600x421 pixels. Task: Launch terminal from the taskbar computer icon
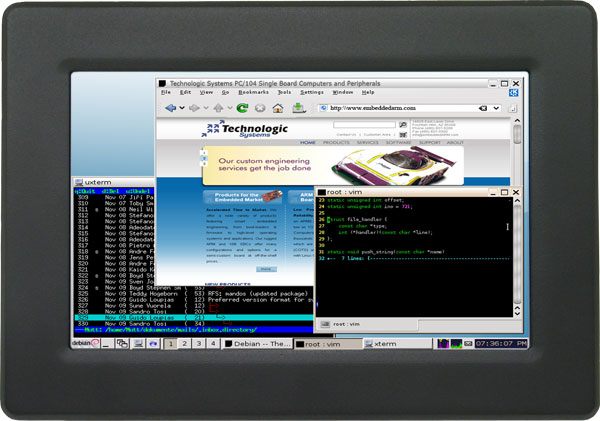coord(138,344)
